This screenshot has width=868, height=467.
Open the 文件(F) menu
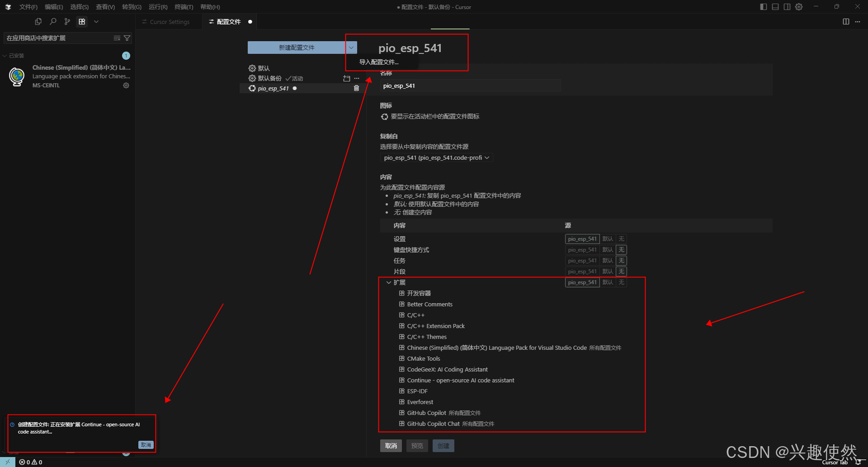28,7
